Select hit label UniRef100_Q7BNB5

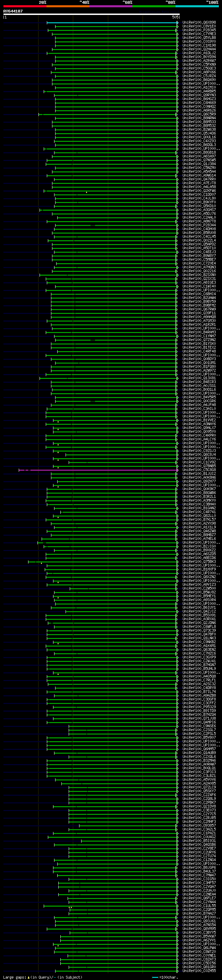pos(199,466)
